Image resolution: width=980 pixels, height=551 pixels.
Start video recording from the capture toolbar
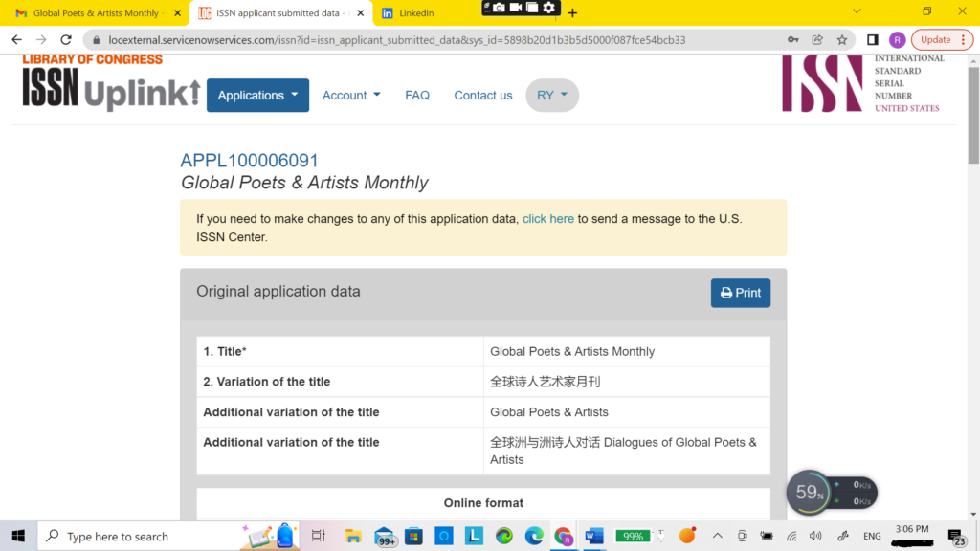(x=516, y=8)
